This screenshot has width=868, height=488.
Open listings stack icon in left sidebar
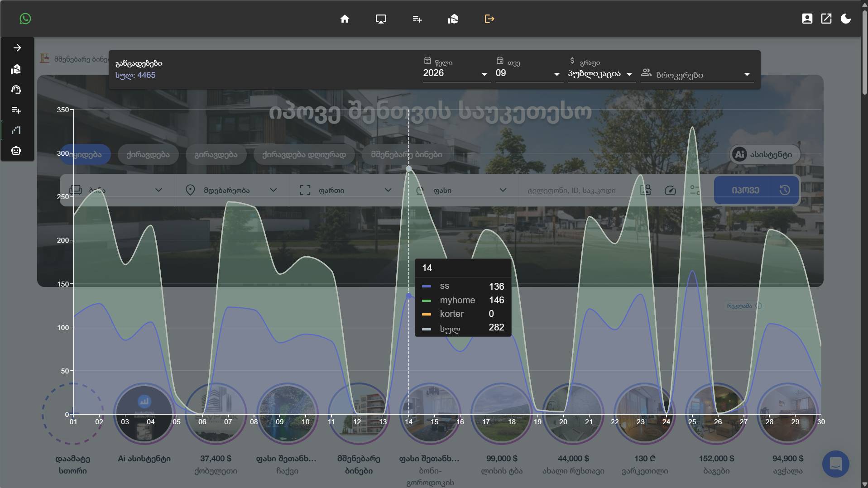(16, 69)
